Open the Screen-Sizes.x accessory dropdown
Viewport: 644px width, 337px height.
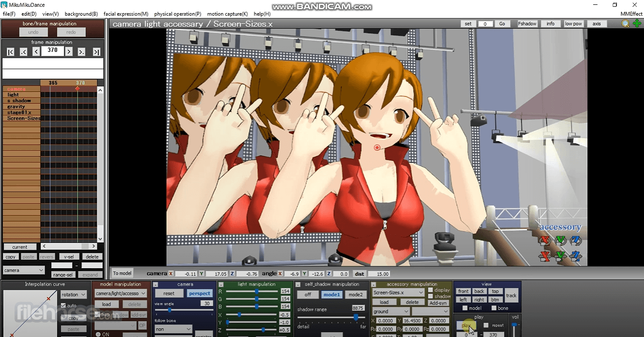(399, 292)
